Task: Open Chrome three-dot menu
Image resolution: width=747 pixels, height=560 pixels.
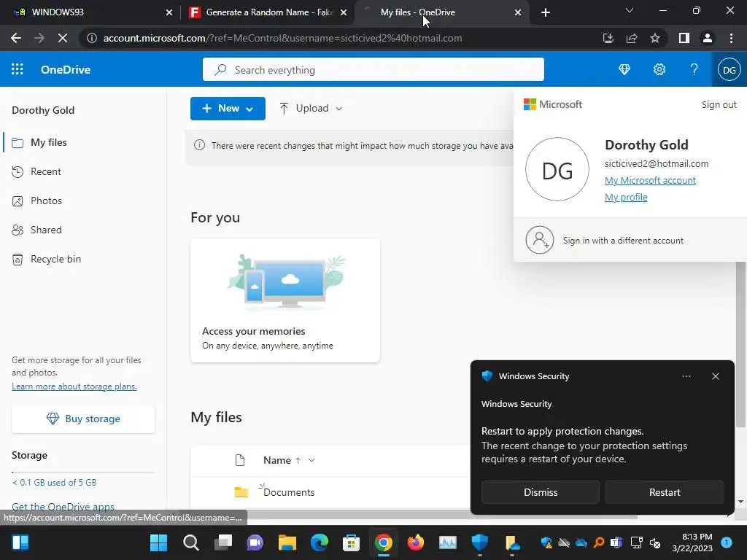Action: (x=731, y=38)
